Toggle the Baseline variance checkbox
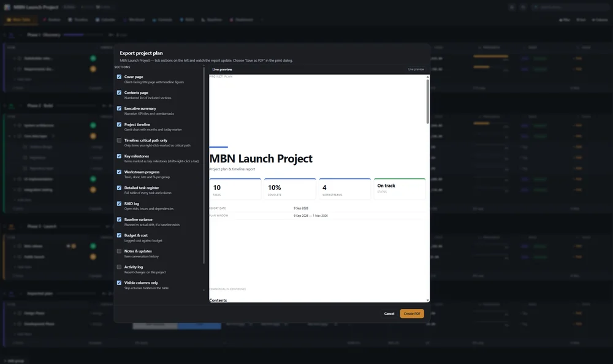Image resolution: width=613 pixels, height=364 pixels. click(x=120, y=219)
